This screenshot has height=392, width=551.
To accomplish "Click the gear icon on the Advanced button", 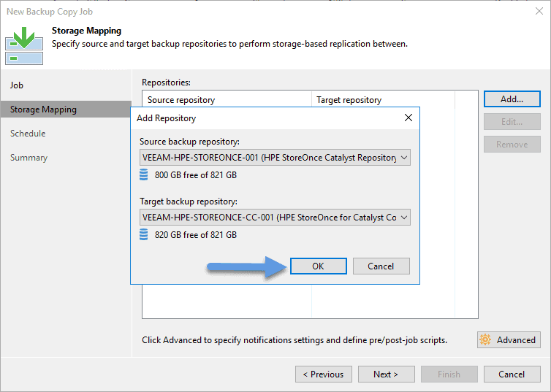I will [485, 339].
